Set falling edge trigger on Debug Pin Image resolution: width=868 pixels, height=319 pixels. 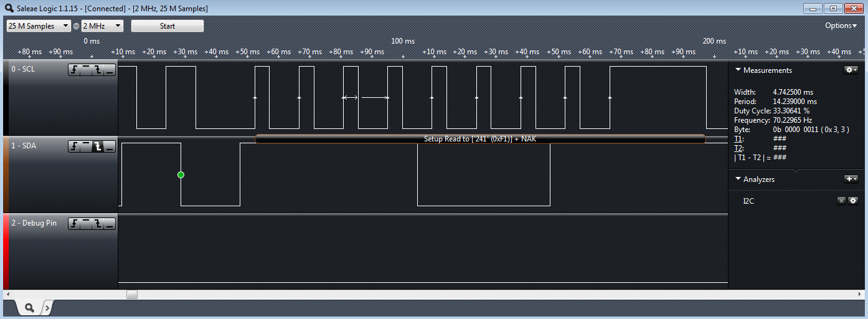pos(98,224)
